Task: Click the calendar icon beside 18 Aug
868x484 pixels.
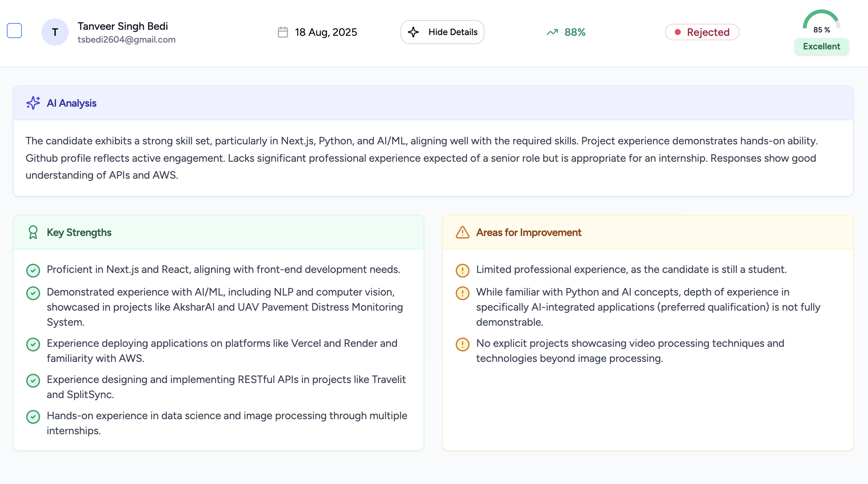Action: click(x=283, y=32)
